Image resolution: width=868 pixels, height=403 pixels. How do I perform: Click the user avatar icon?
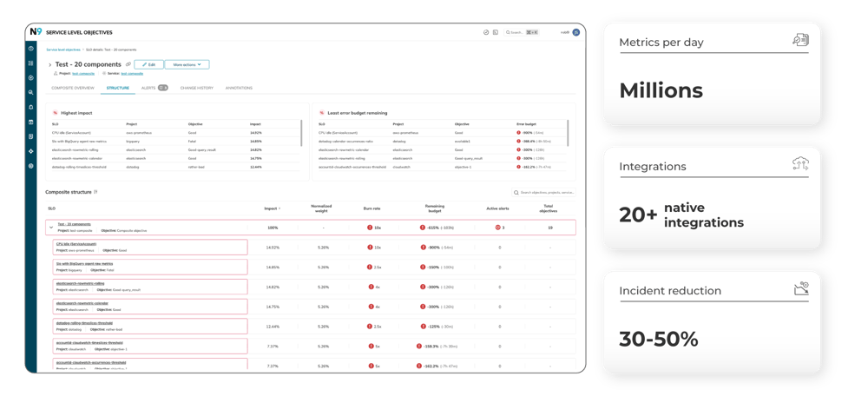point(575,32)
